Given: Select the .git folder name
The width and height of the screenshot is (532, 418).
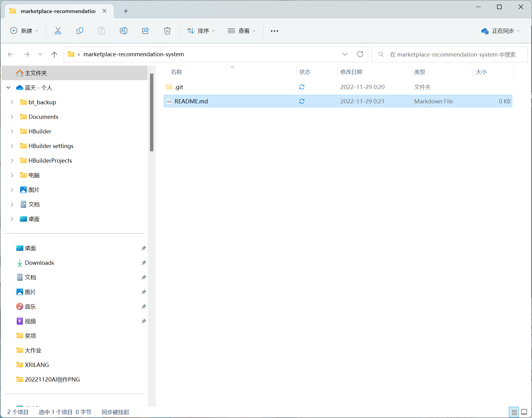Looking at the screenshot, I should click(x=179, y=87).
